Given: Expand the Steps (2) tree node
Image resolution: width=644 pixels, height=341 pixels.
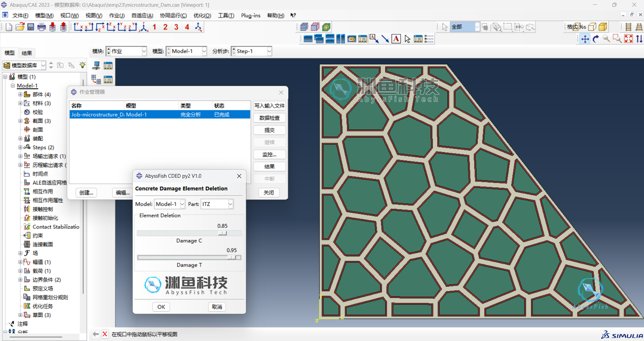Looking at the screenshot, I should click(x=20, y=147).
